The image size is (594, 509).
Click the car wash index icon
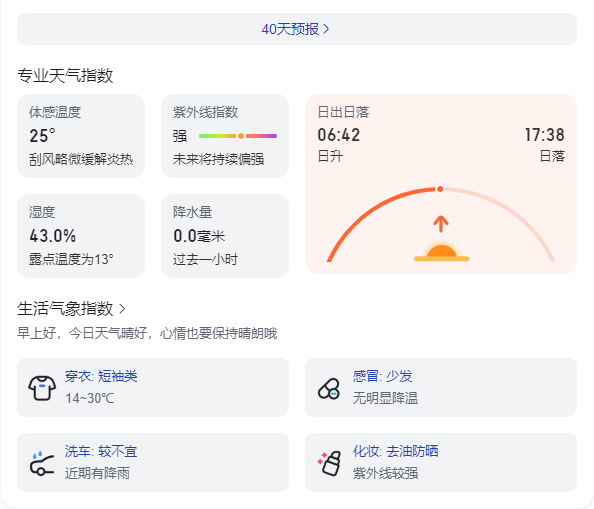click(42, 463)
